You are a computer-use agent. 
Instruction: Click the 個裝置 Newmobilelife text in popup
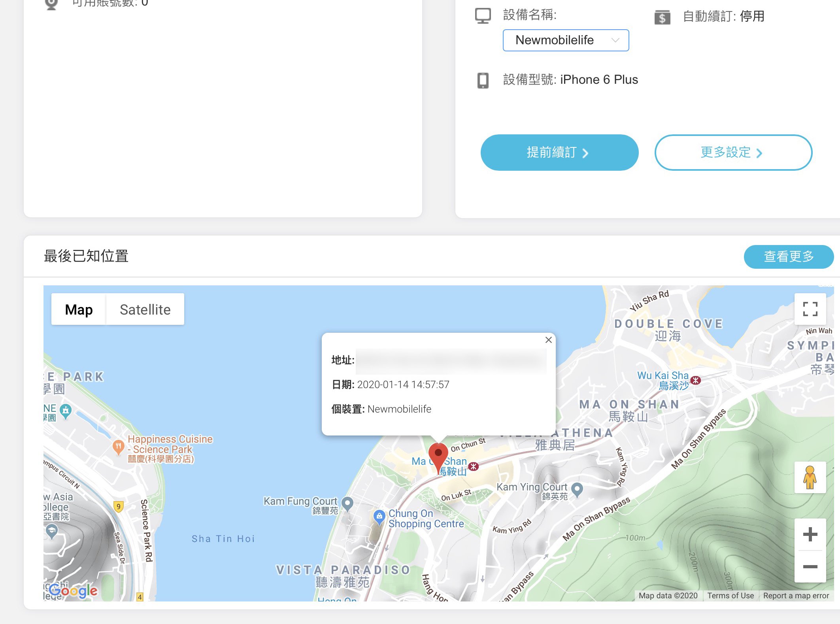click(x=381, y=409)
